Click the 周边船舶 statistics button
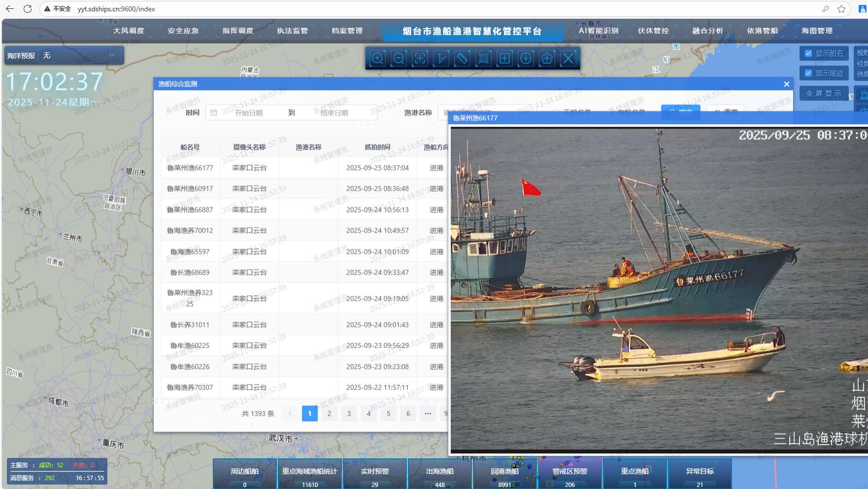The width and height of the screenshot is (868, 489). [x=245, y=474]
